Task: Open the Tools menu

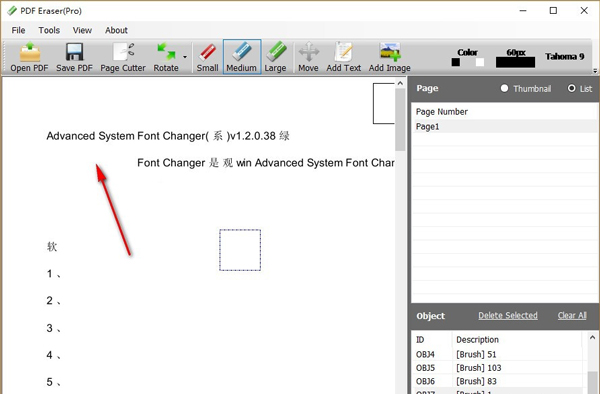Action: [49, 30]
